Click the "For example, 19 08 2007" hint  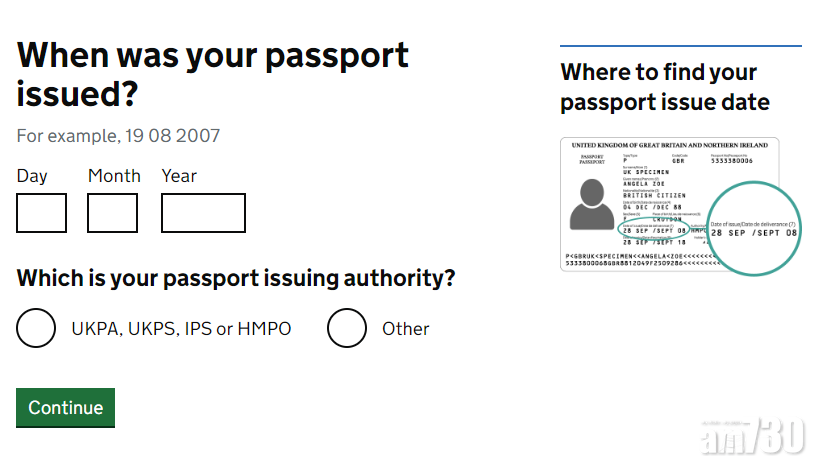[x=118, y=135]
